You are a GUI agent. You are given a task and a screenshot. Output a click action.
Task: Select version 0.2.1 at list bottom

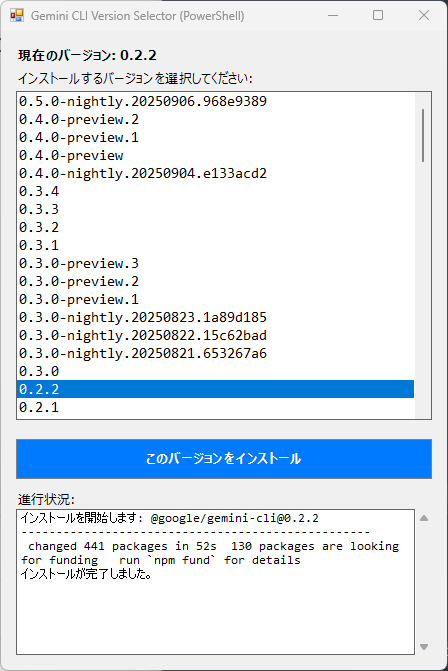[x=215, y=407]
